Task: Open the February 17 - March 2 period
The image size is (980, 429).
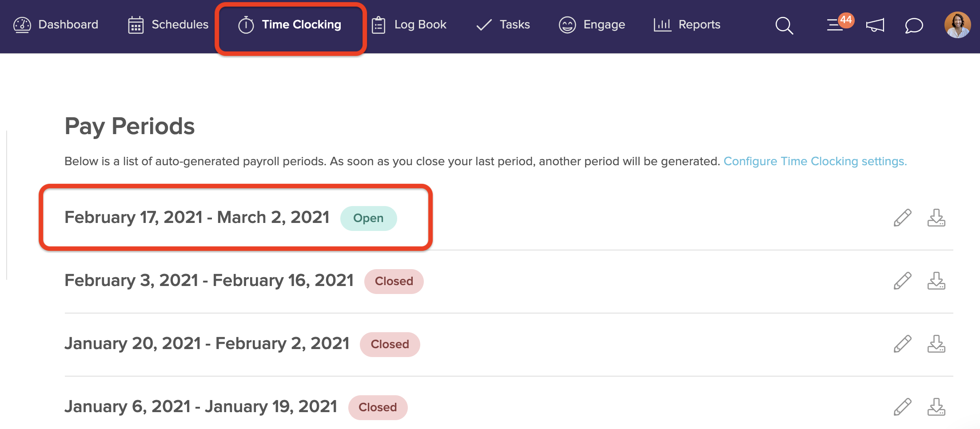Action: tap(197, 217)
